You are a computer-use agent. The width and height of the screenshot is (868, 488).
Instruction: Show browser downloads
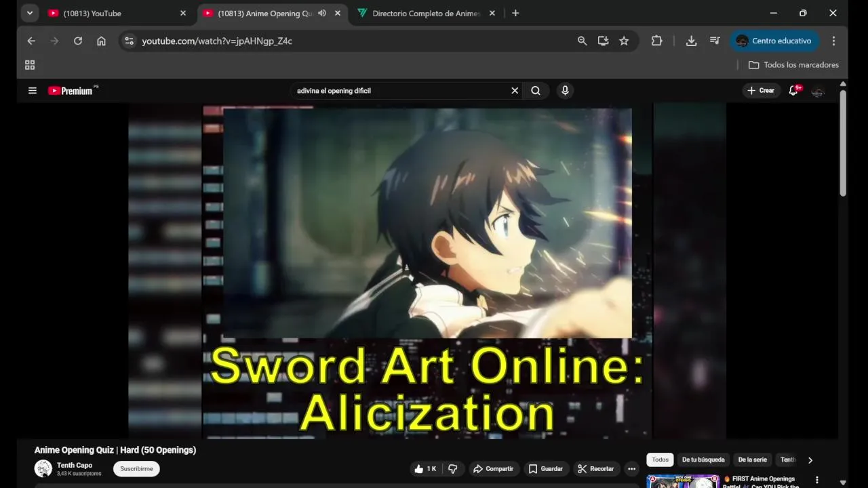[691, 41]
